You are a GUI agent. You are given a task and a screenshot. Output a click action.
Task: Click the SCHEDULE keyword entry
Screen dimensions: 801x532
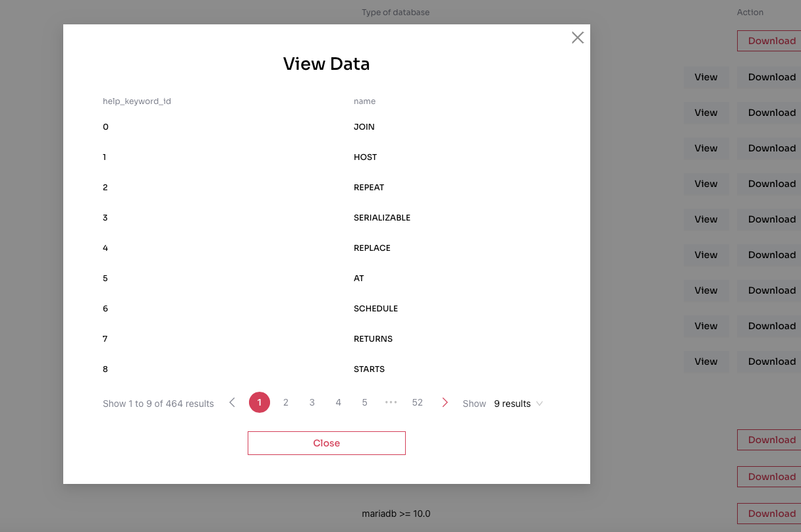[x=375, y=309]
